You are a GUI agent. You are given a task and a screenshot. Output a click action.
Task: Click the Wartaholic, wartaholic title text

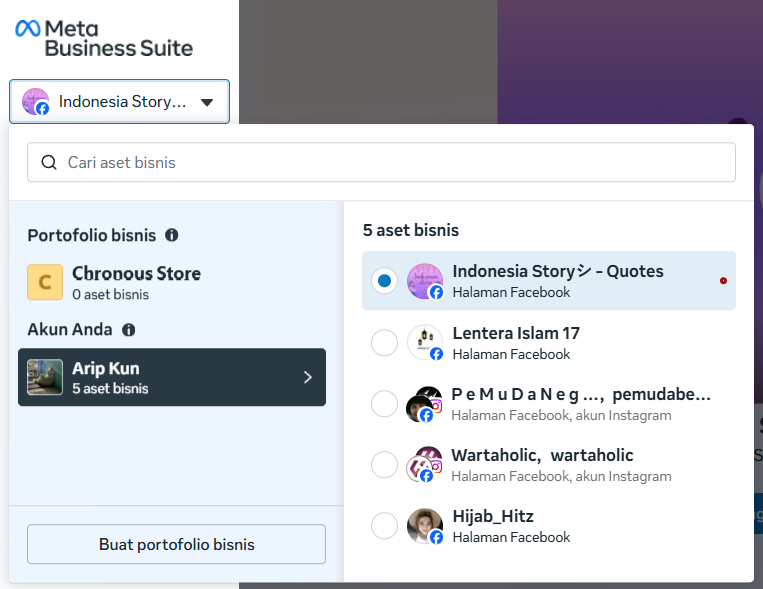(x=542, y=455)
